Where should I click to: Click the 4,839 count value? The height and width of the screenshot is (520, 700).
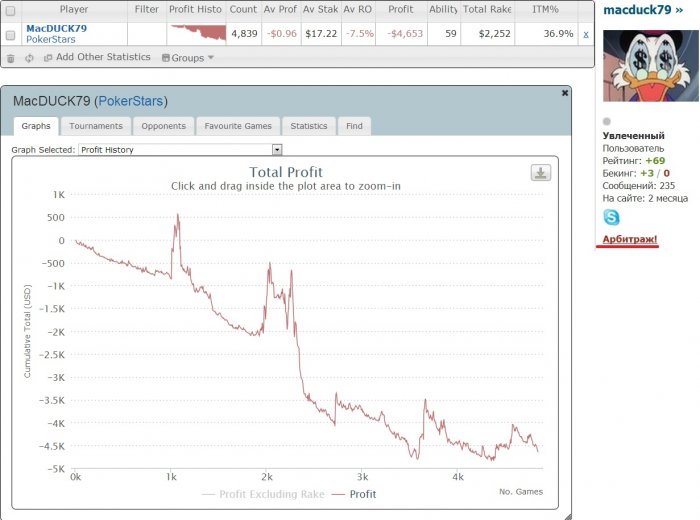pyautogui.click(x=244, y=33)
